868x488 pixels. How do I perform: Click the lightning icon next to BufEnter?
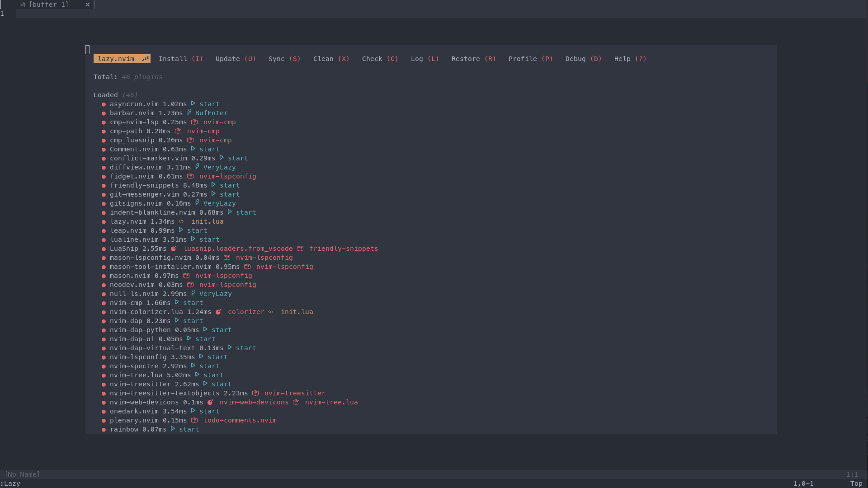click(189, 113)
